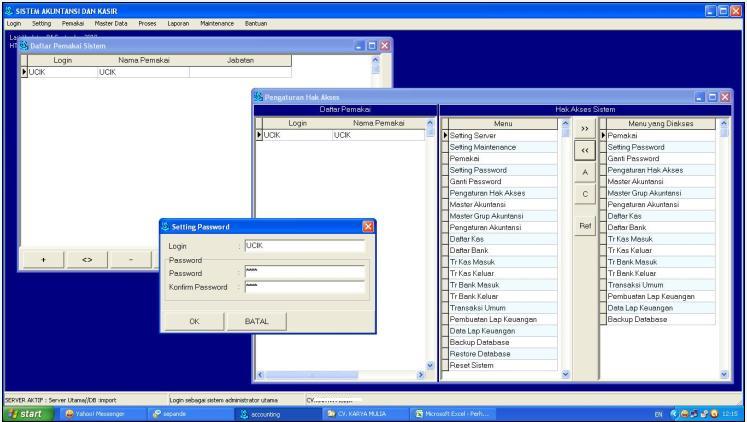The image size is (747, 422).
Task: Open the Master Data menu
Action: click(111, 22)
